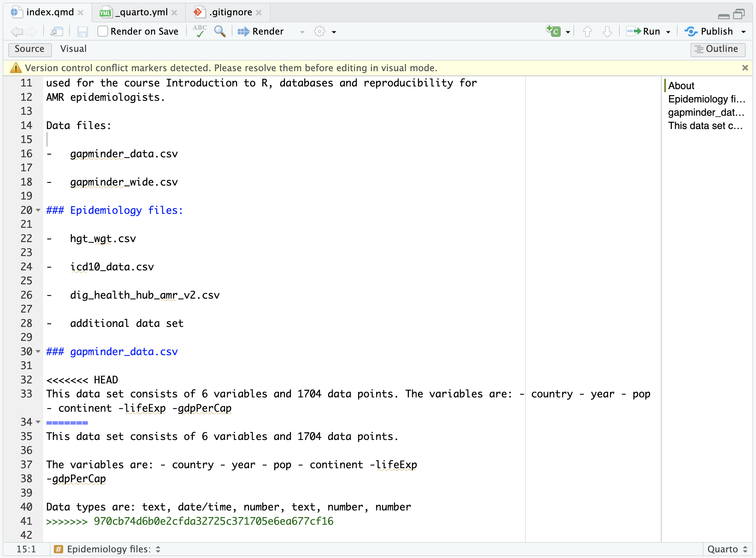
Task: Click the cursor position 15:1 indicator
Action: point(26,549)
